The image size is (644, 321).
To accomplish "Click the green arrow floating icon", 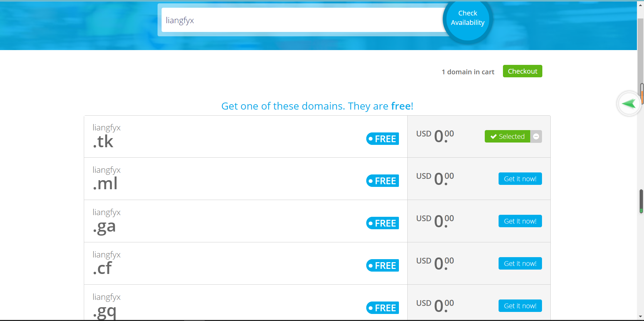I will [629, 104].
